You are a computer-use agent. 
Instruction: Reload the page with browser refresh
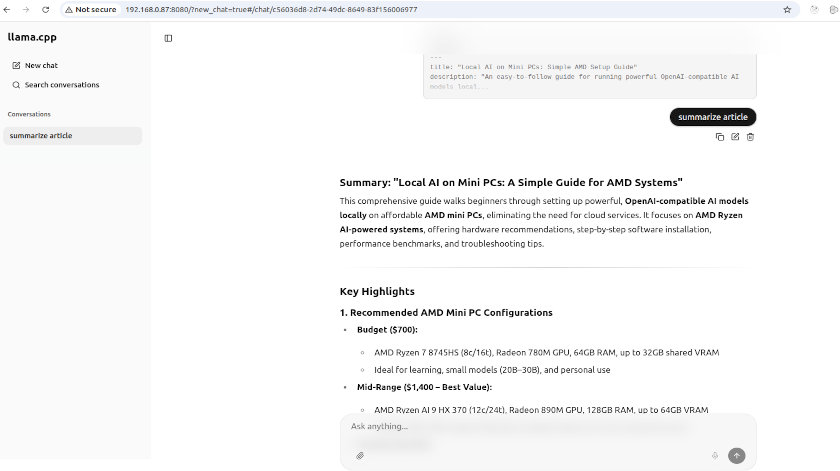(45, 9)
